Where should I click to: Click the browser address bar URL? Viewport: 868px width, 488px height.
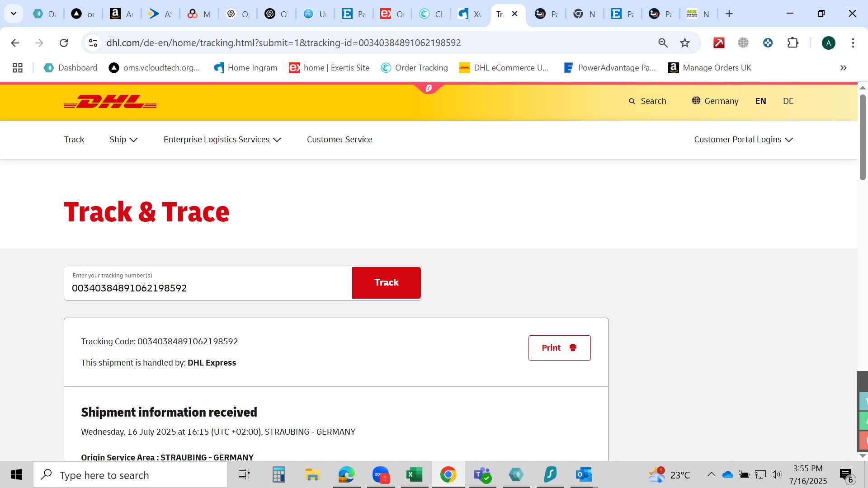coord(283,43)
